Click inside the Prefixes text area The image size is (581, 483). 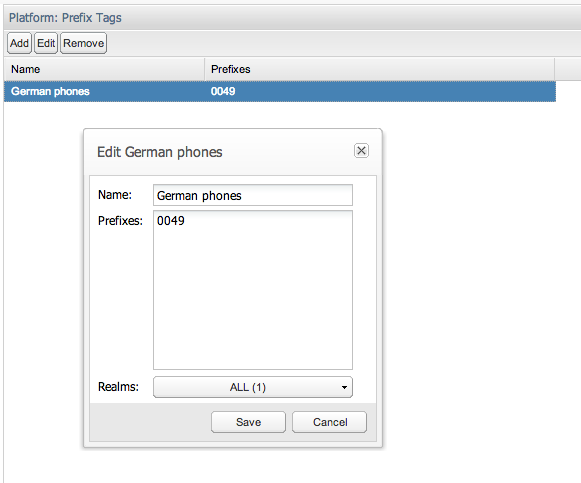(x=253, y=290)
